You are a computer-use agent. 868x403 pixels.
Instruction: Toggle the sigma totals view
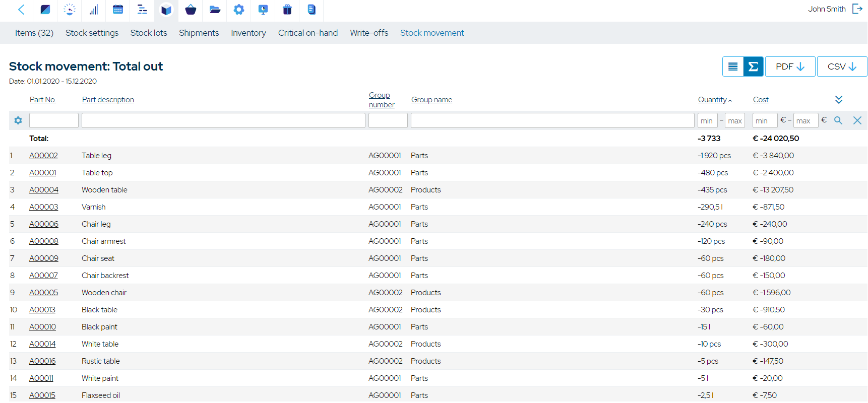click(753, 66)
